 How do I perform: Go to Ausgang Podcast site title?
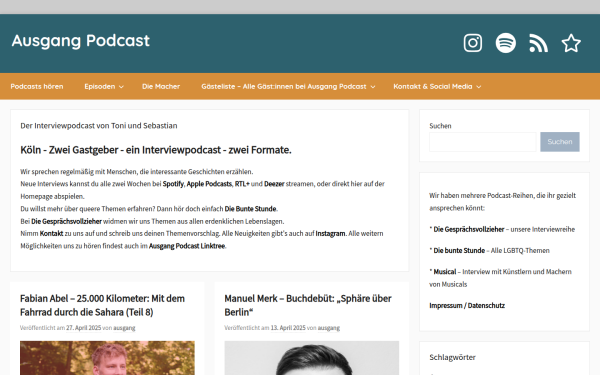81,41
